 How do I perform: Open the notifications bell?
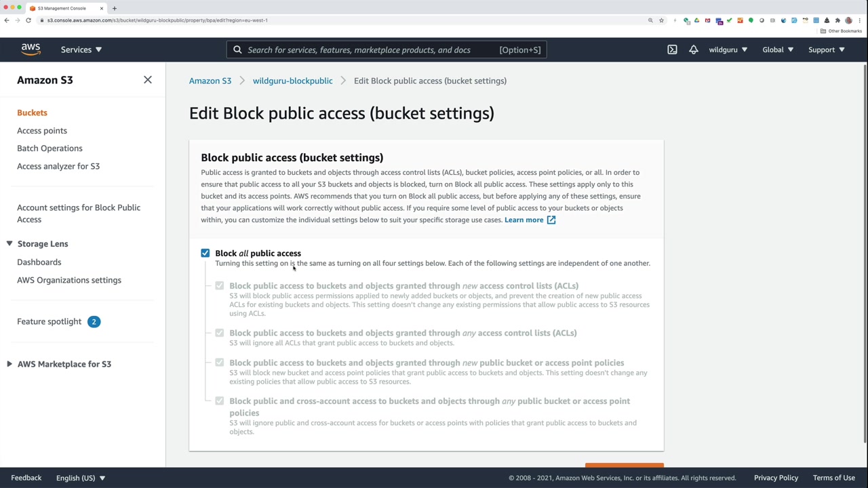pyautogui.click(x=693, y=49)
